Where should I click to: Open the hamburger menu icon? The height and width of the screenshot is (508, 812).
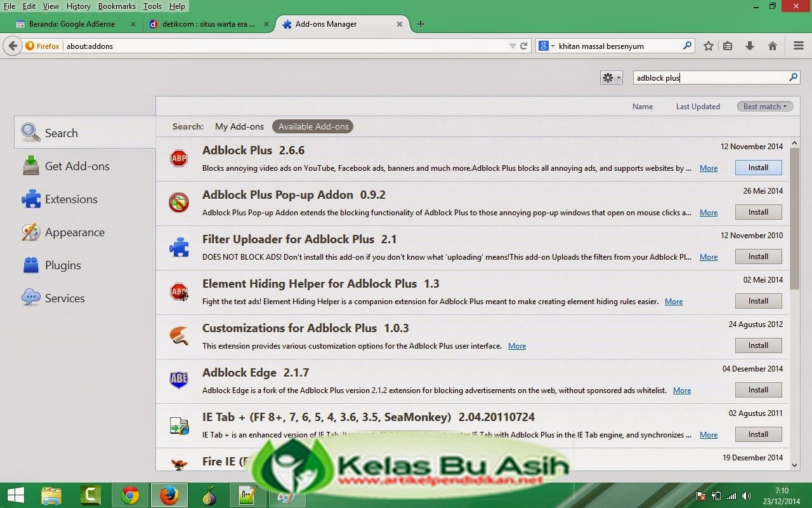coord(799,46)
